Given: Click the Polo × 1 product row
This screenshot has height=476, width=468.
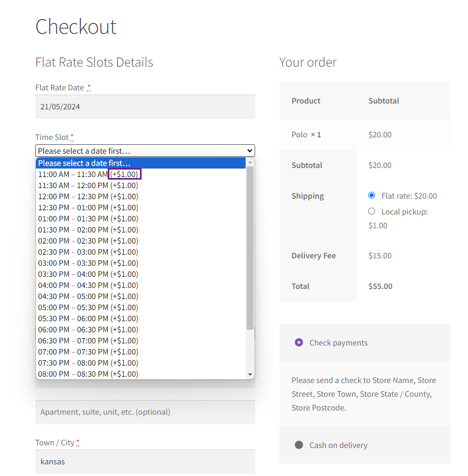Looking at the screenshot, I should pyautogui.click(x=365, y=135).
